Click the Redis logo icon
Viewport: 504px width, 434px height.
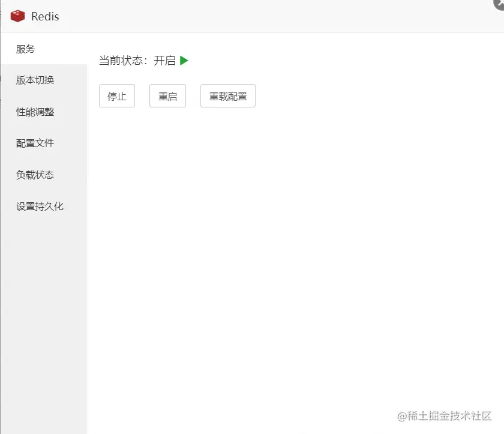(x=17, y=16)
